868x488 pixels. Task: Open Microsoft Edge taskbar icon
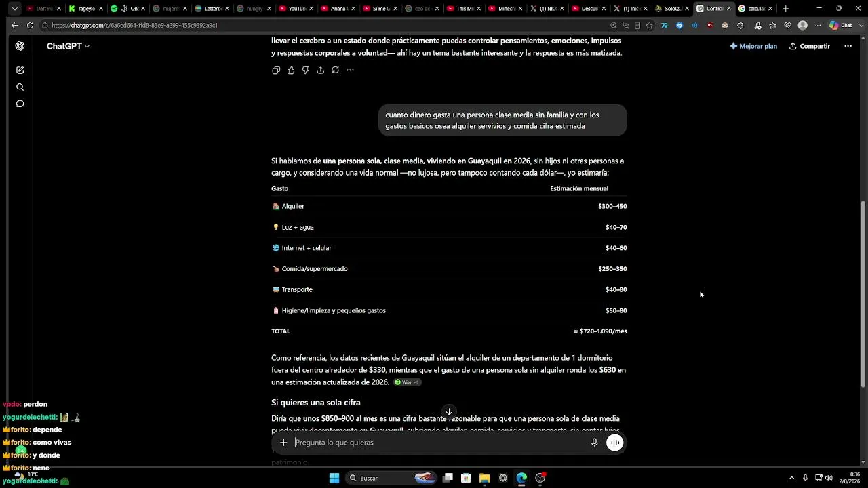point(521,478)
